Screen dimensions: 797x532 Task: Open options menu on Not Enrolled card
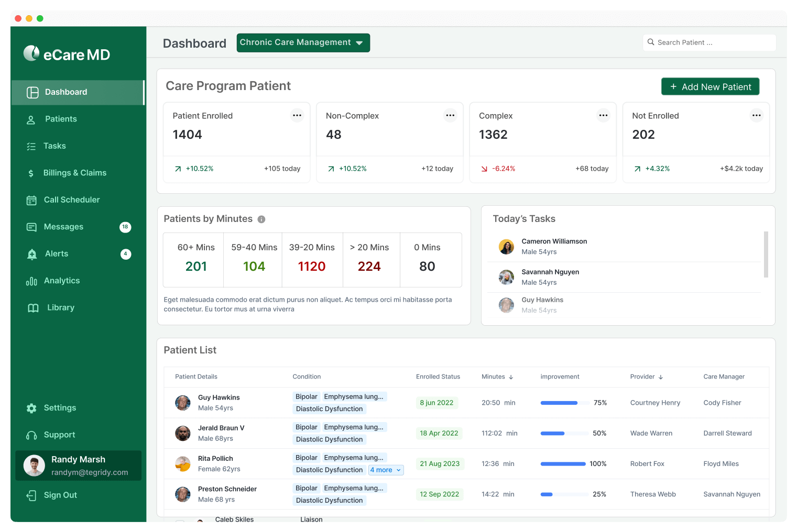click(x=757, y=115)
